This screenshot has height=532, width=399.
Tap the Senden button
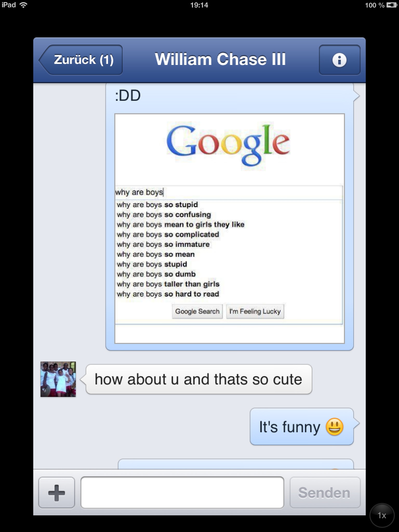coord(325,493)
